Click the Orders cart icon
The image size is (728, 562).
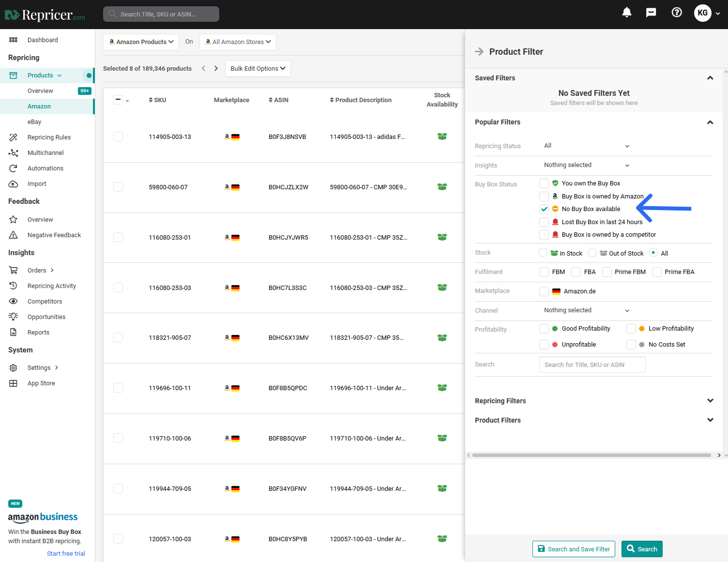[x=13, y=270]
